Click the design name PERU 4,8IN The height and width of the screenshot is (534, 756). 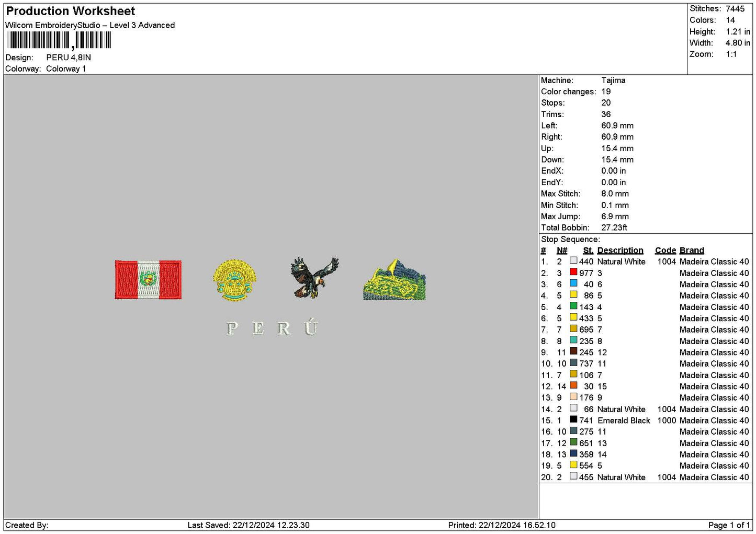[x=69, y=58]
